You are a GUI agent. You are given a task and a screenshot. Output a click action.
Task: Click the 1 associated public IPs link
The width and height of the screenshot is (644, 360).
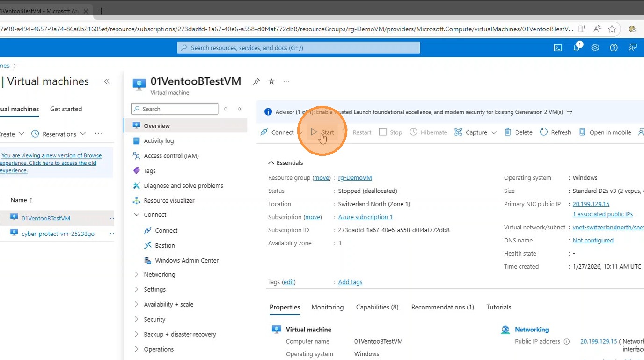pyautogui.click(x=603, y=214)
